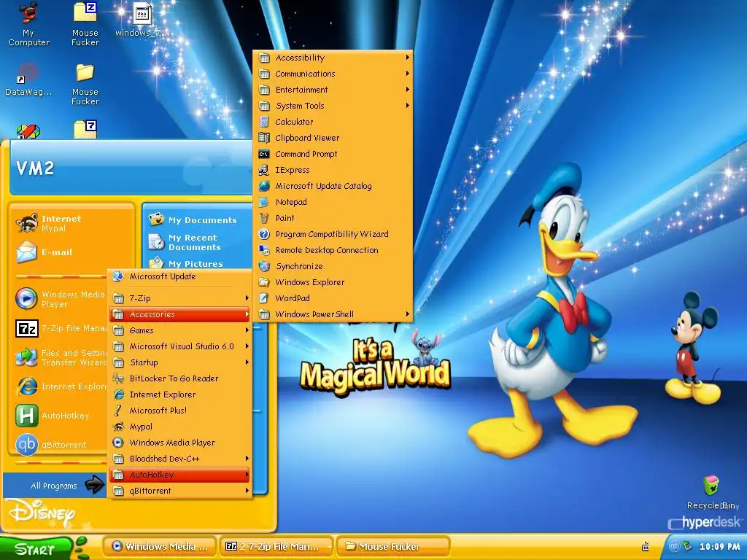The image size is (747, 560).
Task: Switch to 7-Zip File Manager taskbar button
Action: click(x=276, y=547)
